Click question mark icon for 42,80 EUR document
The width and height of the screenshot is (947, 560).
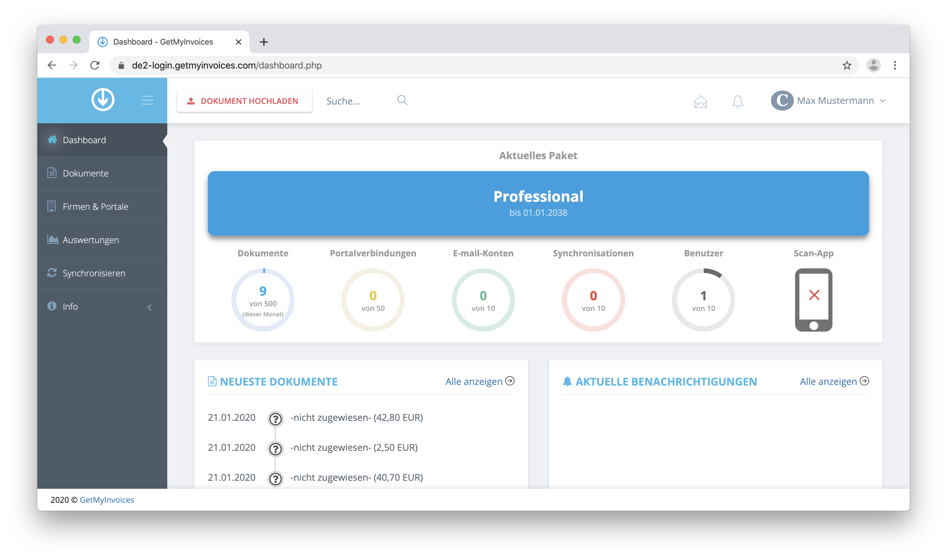[x=275, y=419]
